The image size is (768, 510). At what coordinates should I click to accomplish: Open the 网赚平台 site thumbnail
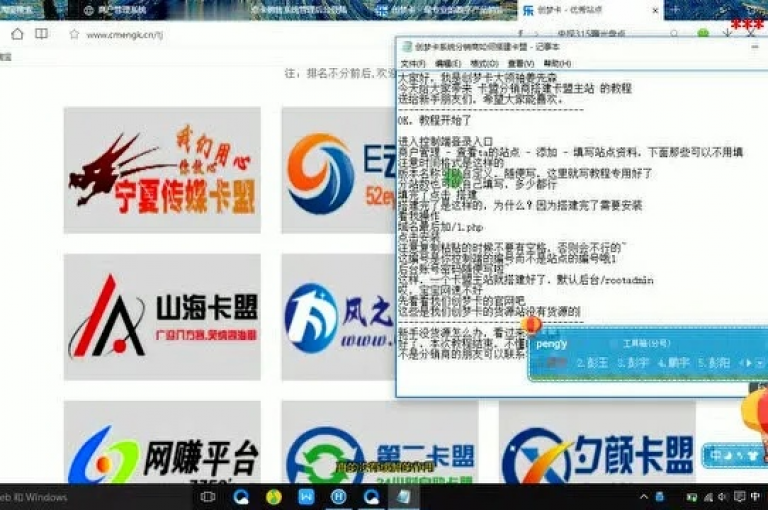pos(162,442)
